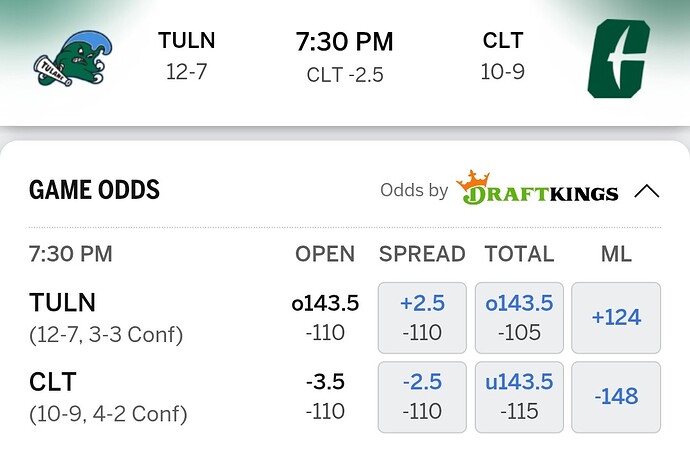Choose Charlotte -148 moneyline
690x453 pixels.
616,397
